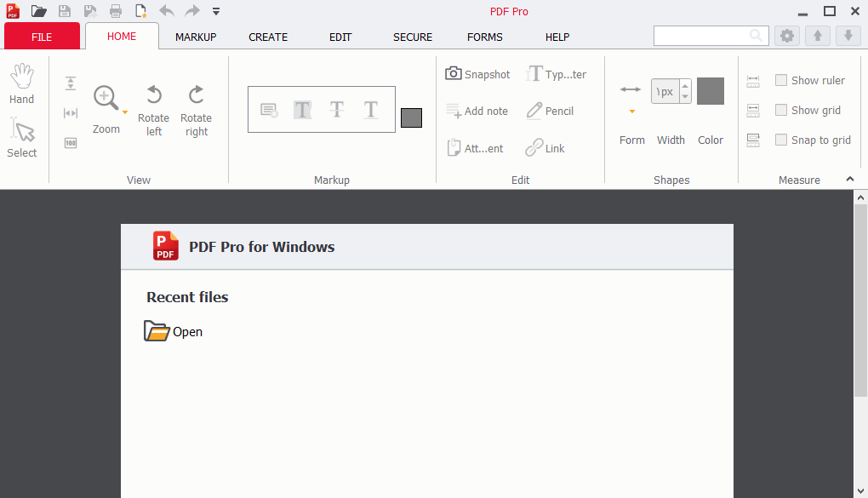Click the Form line shape icon
The width and height of the screenshot is (868, 498).
pyautogui.click(x=631, y=89)
